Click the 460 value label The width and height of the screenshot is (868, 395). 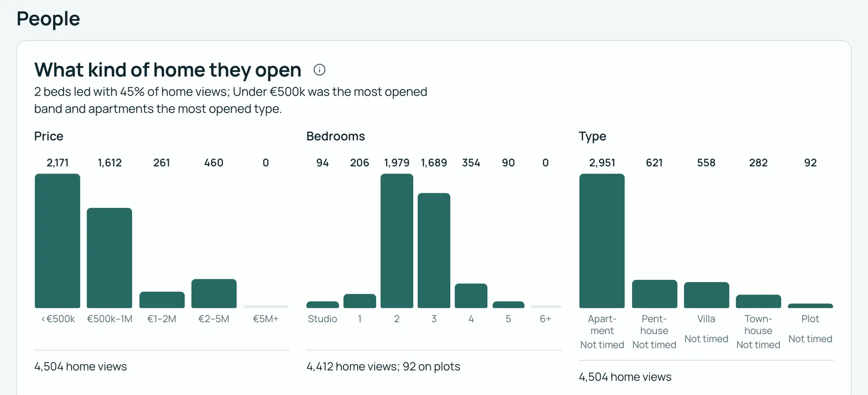click(214, 163)
